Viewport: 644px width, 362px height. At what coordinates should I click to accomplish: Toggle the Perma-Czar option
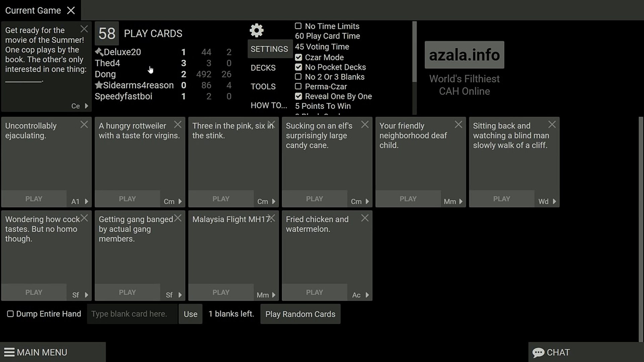click(298, 86)
